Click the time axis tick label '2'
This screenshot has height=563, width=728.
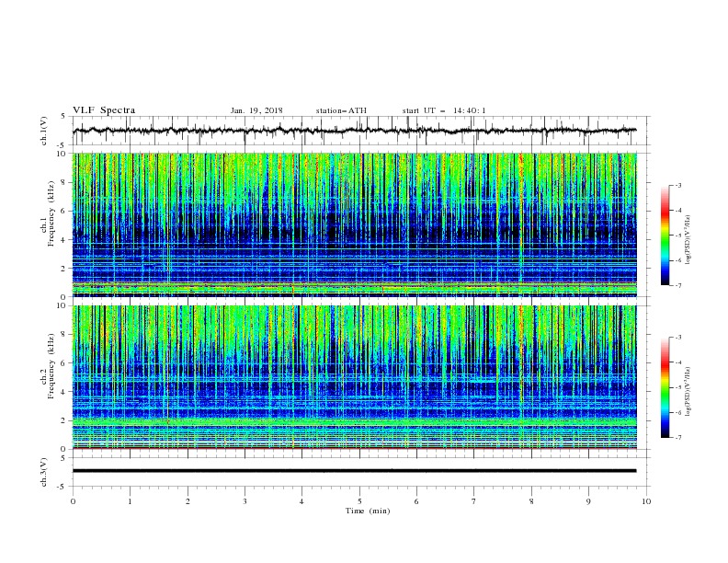coord(188,501)
